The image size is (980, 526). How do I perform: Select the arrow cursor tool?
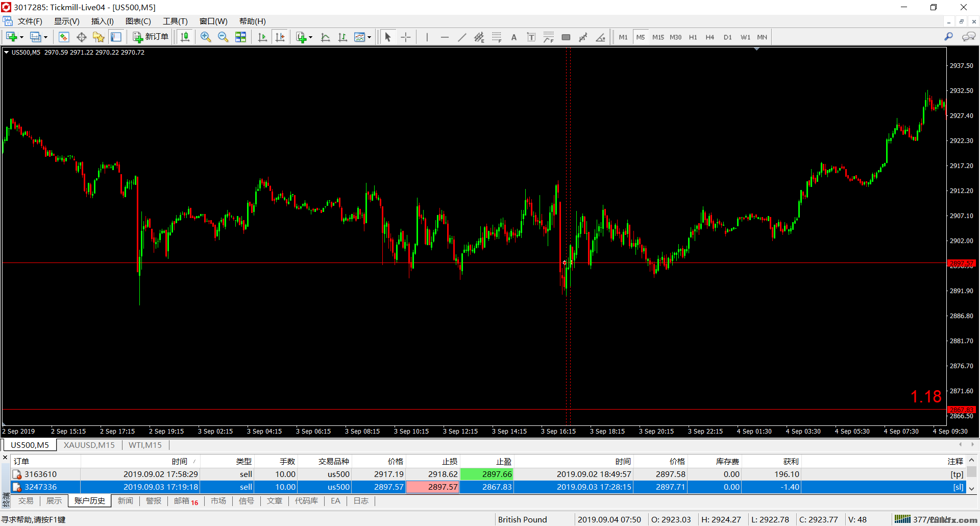[388, 37]
